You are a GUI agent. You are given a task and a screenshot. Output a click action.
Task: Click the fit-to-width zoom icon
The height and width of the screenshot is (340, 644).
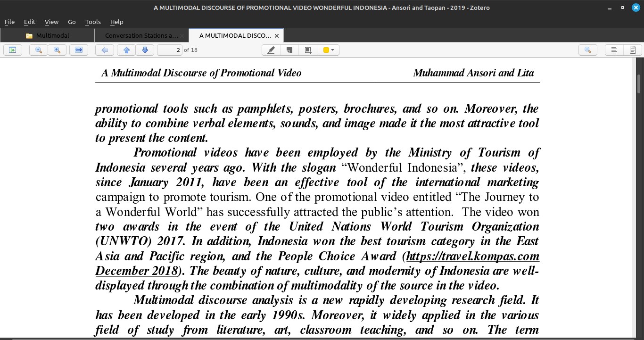(79, 50)
